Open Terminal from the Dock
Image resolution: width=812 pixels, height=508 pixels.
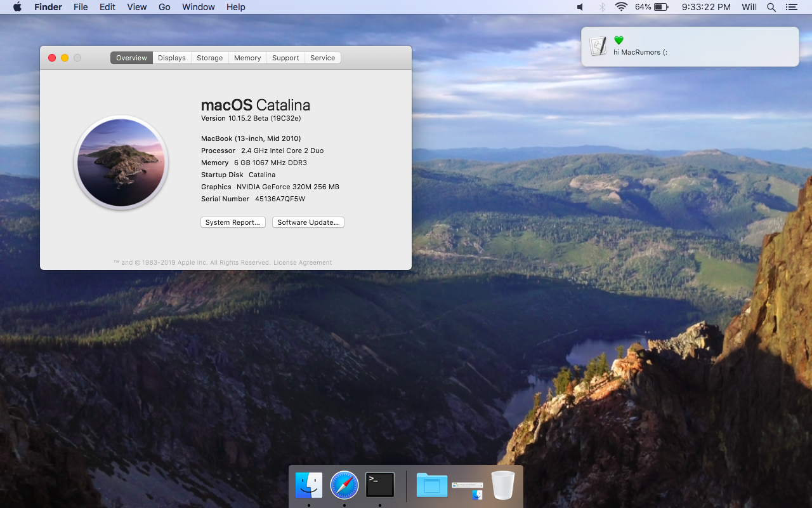tap(380, 485)
